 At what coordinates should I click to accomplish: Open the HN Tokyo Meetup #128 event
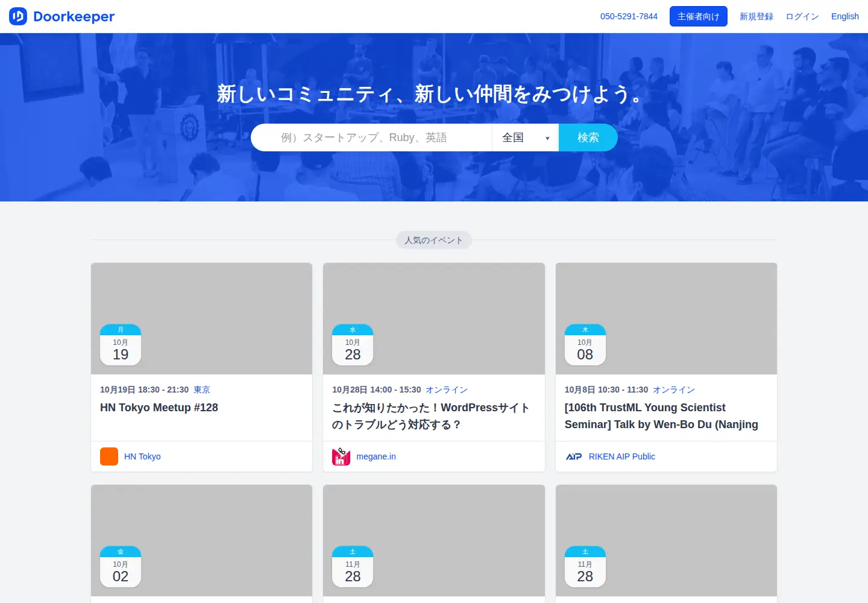coord(159,408)
